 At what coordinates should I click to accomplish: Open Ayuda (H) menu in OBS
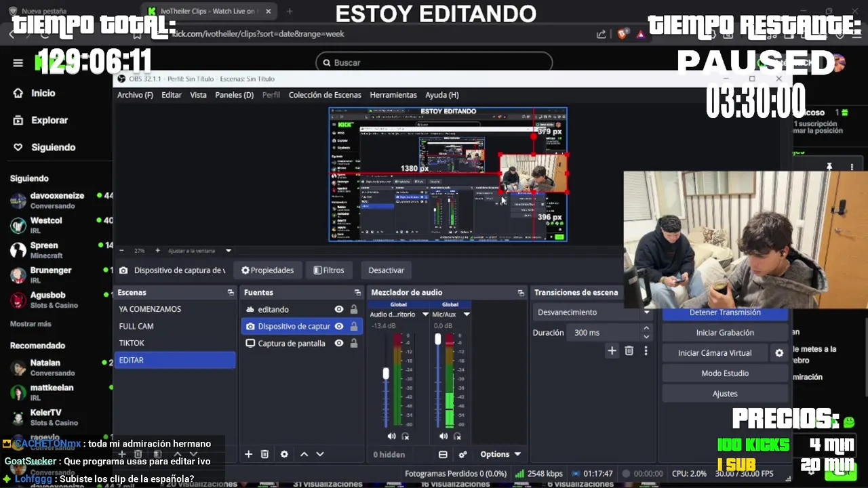click(x=442, y=95)
